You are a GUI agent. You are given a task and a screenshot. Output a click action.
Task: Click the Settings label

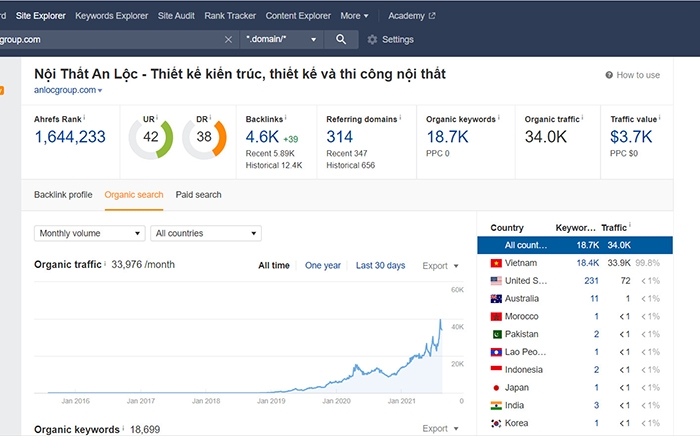point(397,40)
